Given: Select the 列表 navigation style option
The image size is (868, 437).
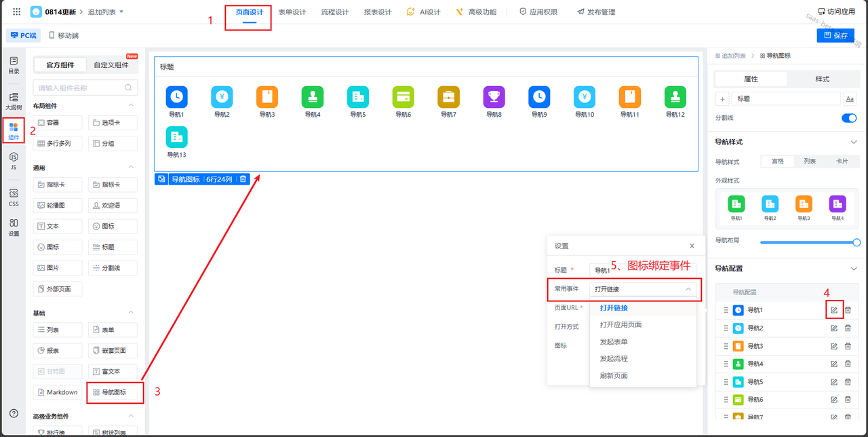Looking at the screenshot, I should click(810, 161).
